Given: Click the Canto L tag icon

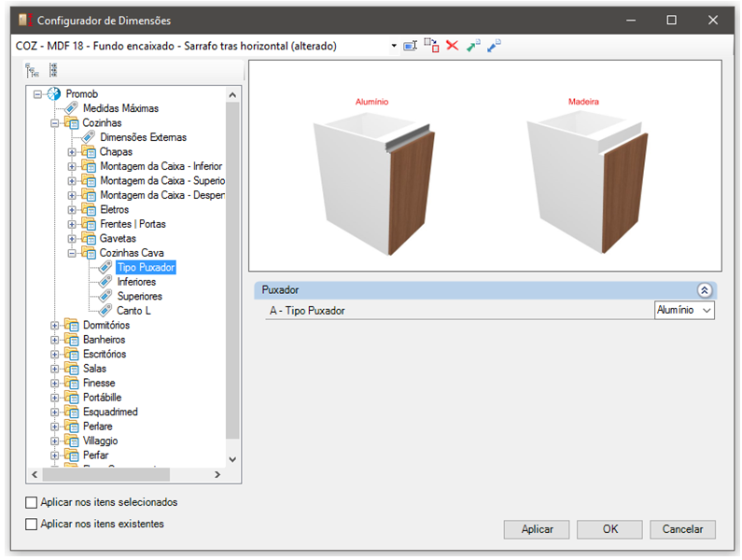Looking at the screenshot, I should pos(105,311).
